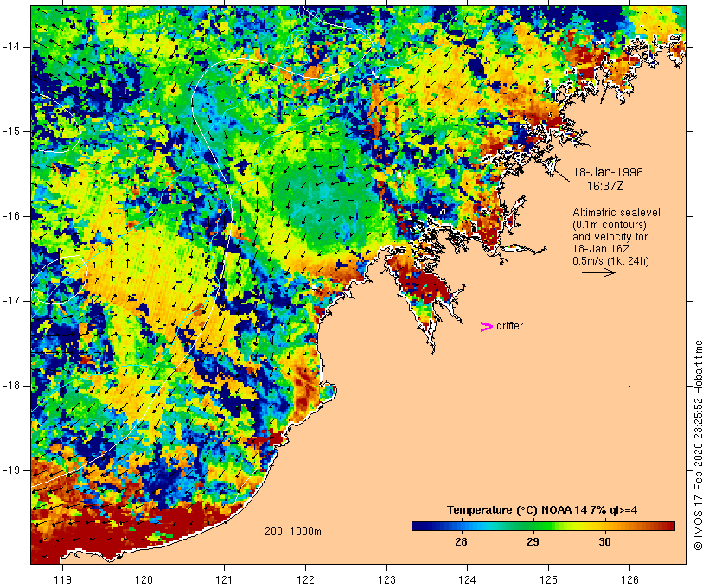Click the 123 longitude axis label
Screen dimensions: 709x588
point(386,579)
